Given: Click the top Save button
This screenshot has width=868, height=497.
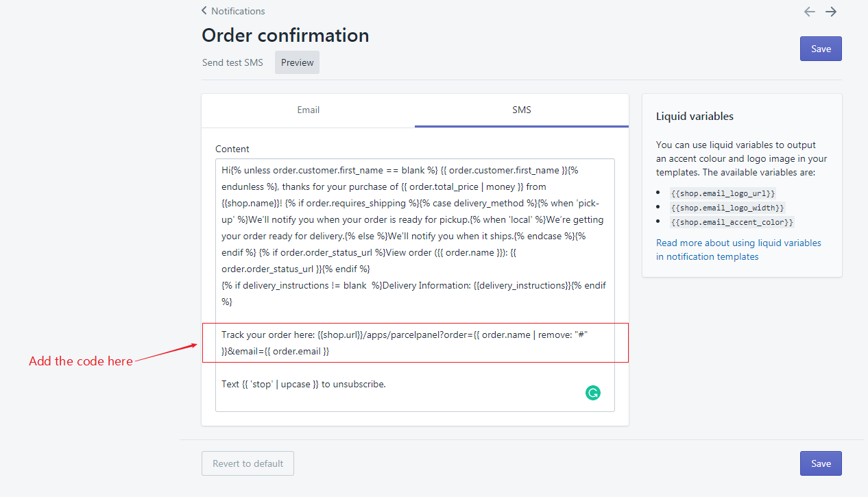Looking at the screenshot, I should [x=821, y=49].
